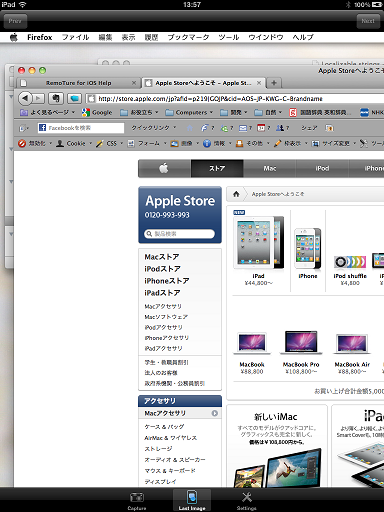Click the Evernote elephant toolbar icon
This screenshot has height=512, width=384.
[x=56, y=98]
